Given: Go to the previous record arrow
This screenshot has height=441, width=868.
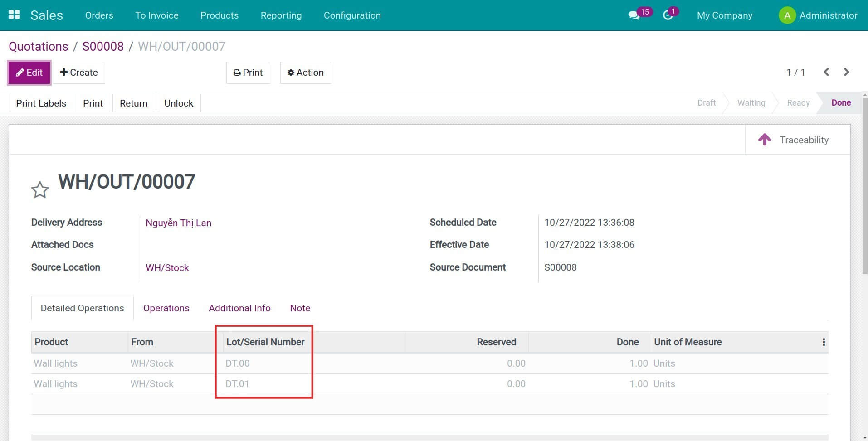Looking at the screenshot, I should (826, 72).
